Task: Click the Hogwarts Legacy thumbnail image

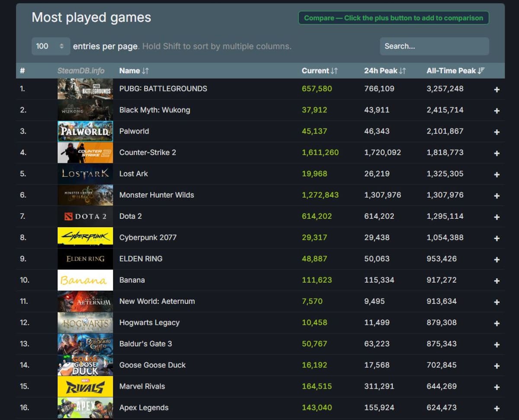Action: pyautogui.click(x=85, y=322)
